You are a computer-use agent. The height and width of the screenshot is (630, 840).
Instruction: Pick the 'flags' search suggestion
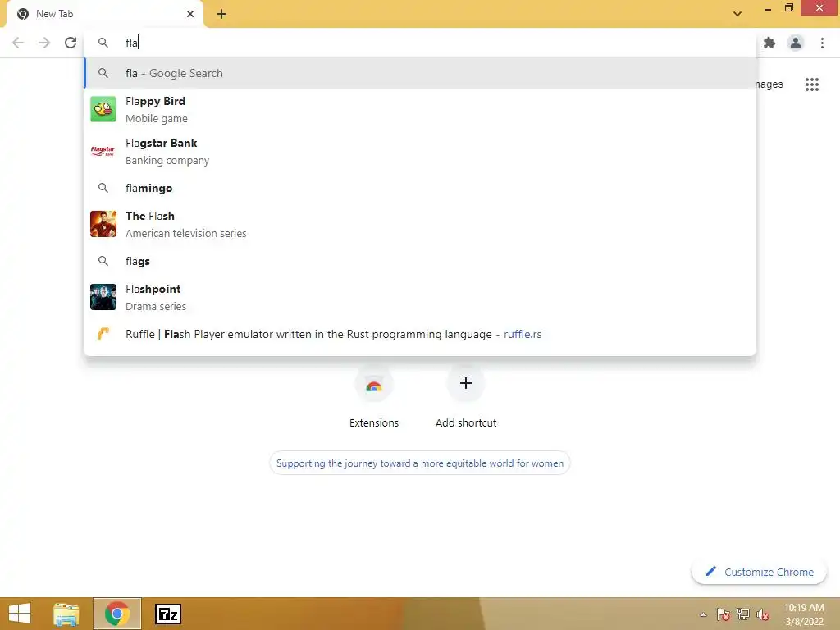click(x=420, y=261)
